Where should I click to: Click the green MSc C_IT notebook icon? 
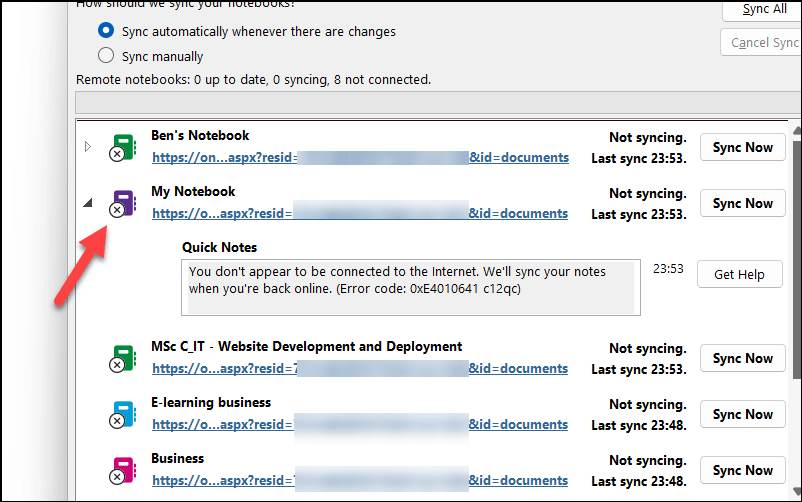(123, 359)
